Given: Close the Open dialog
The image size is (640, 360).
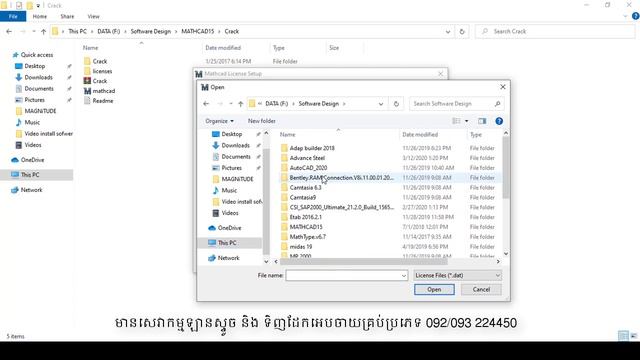Looking at the screenshot, I should [503, 87].
